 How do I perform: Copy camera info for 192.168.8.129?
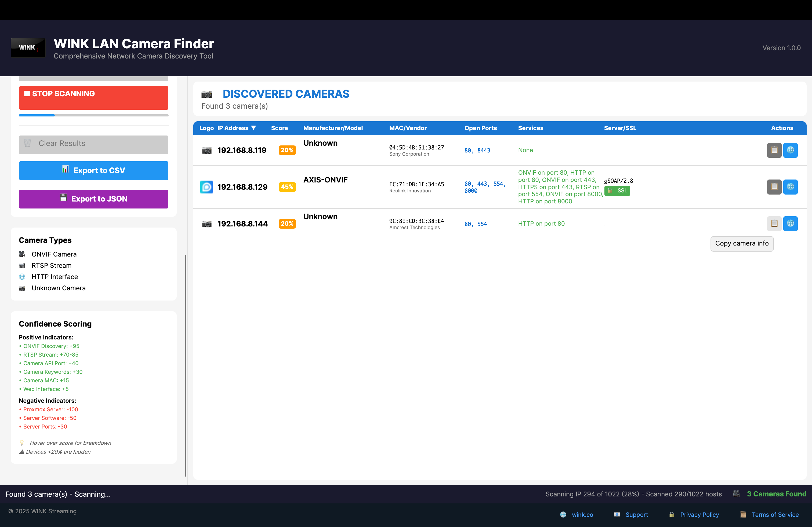(774, 187)
